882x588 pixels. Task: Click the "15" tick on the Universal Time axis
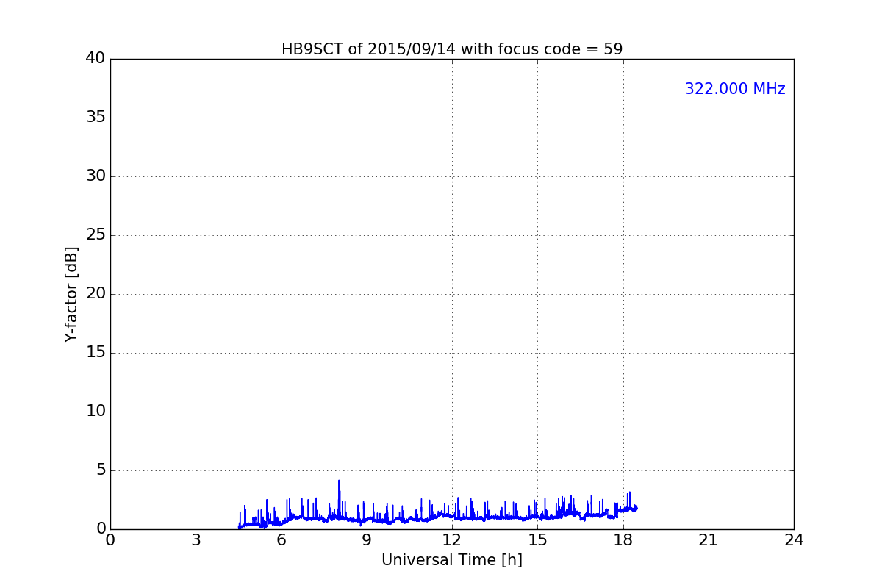[x=537, y=540]
